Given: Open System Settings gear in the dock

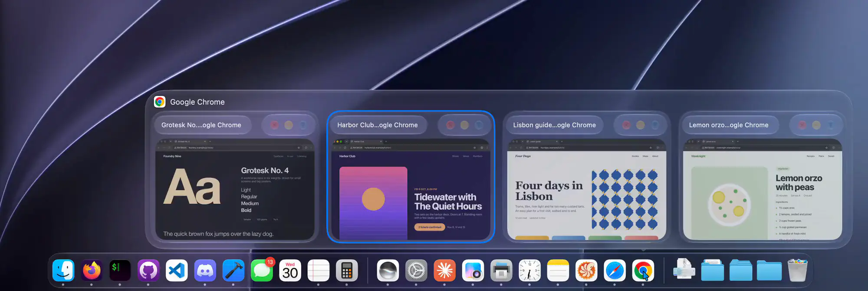Looking at the screenshot, I should pyautogui.click(x=416, y=270).
